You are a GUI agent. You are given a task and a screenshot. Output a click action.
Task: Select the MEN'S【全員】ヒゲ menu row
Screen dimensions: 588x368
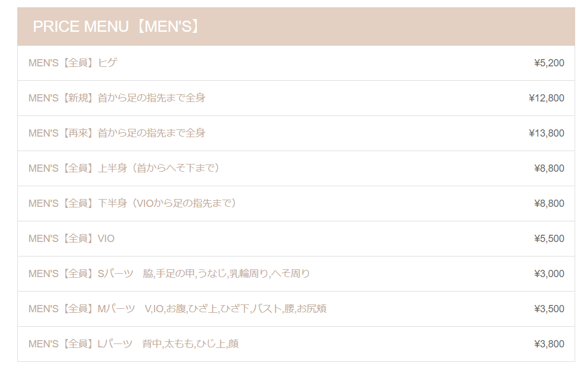pyautogui.click(x=296, y=63)
